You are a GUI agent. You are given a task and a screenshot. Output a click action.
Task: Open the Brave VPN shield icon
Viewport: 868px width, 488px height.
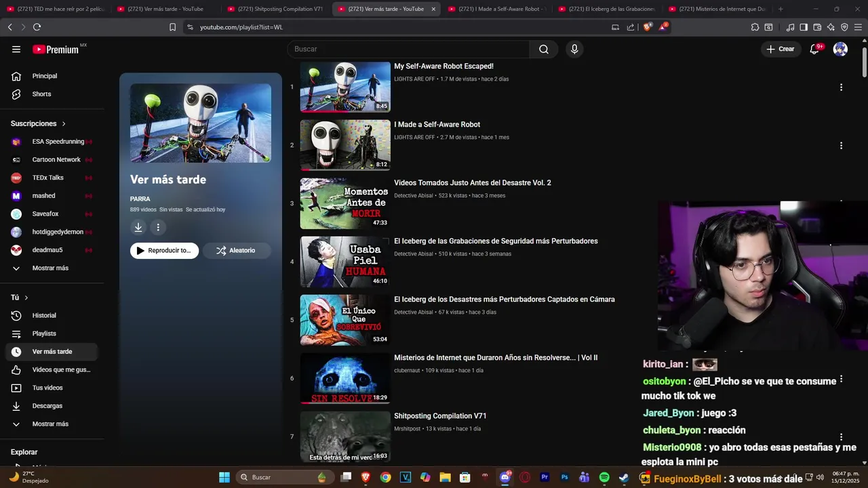pos(844,27)
